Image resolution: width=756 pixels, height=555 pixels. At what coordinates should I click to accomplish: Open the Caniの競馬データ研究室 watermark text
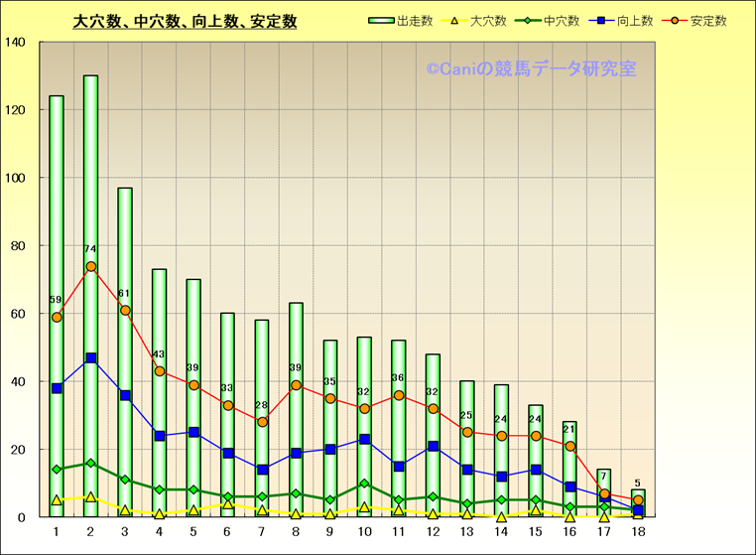coord(531,69)
